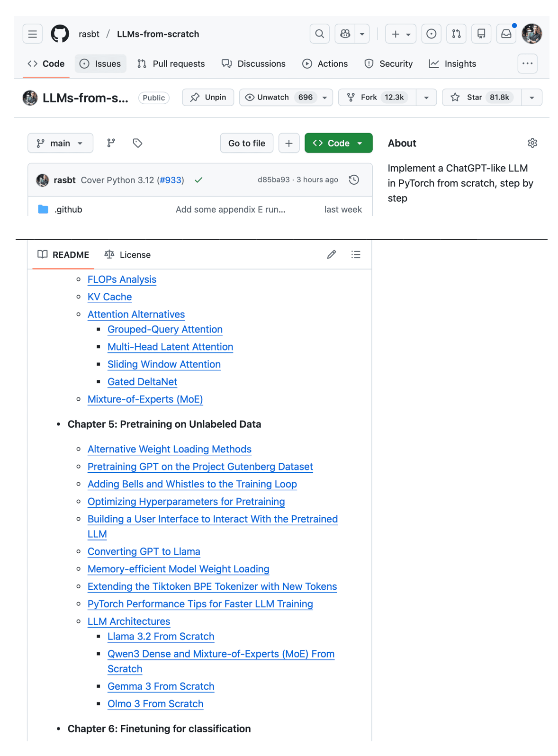
Task: Open the Gated DeltaNet link
Action: (142, 382)
